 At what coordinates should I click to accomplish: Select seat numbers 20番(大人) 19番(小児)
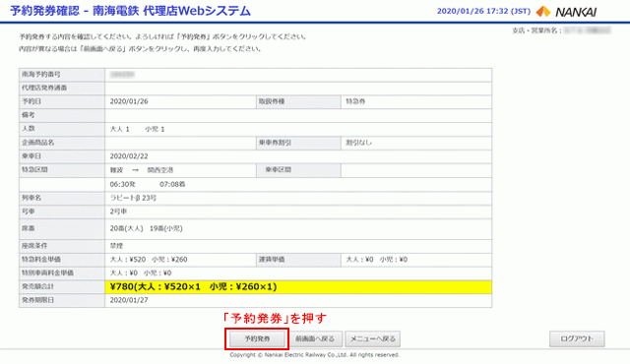(147, 228)
